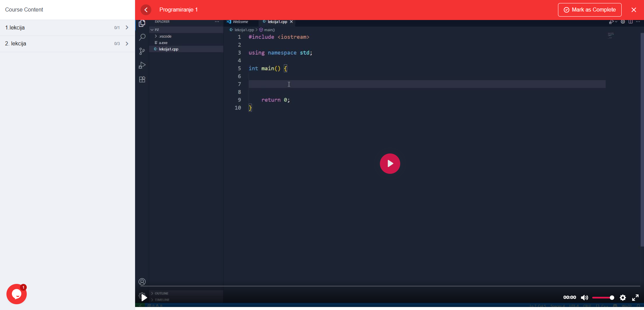Open the chat support bubble
This screenshot has width=644, height=310.
pos(17,294)
